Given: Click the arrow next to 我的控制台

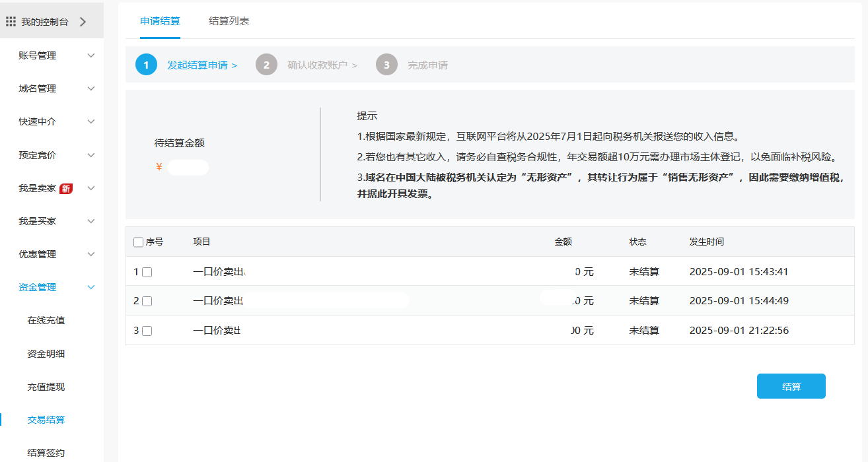Looking at the screenshot, I should 83,22.
